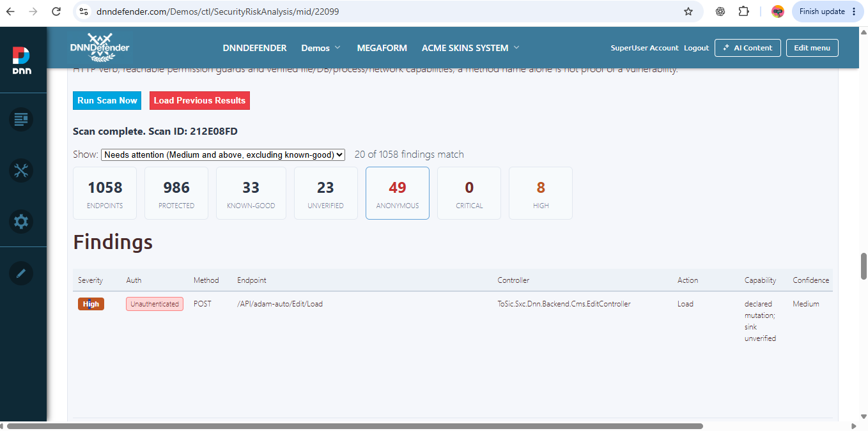
Task: Open site information icon in address bar
Action: (x=84, y=11)
